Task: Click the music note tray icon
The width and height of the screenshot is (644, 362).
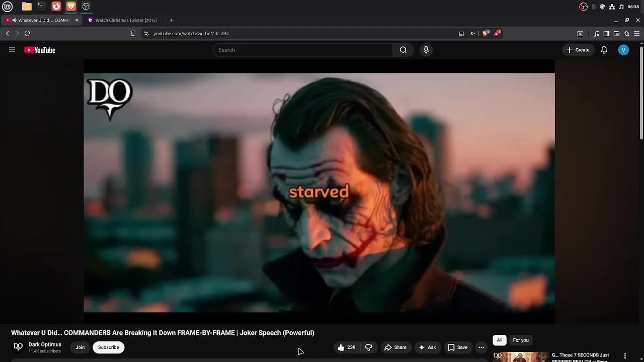Action: (x=621, y=7)
